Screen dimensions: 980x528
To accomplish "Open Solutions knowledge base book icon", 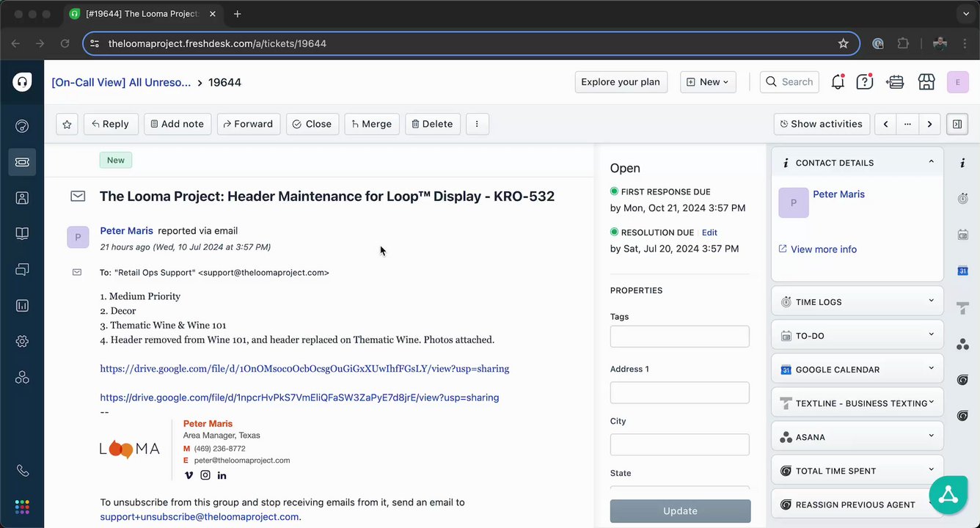I will tap(22, 234).
